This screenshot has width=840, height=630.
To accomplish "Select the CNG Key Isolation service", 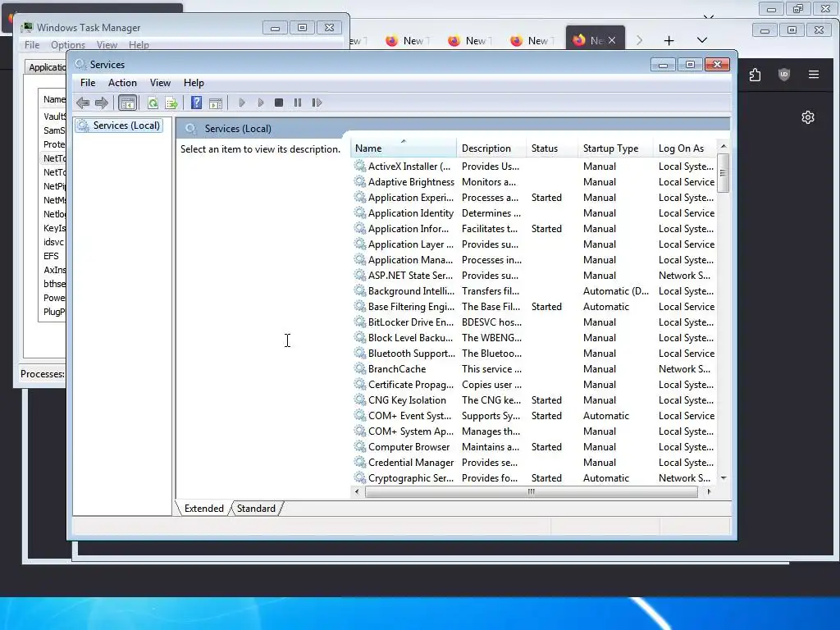I will click(x=535, y=400).
